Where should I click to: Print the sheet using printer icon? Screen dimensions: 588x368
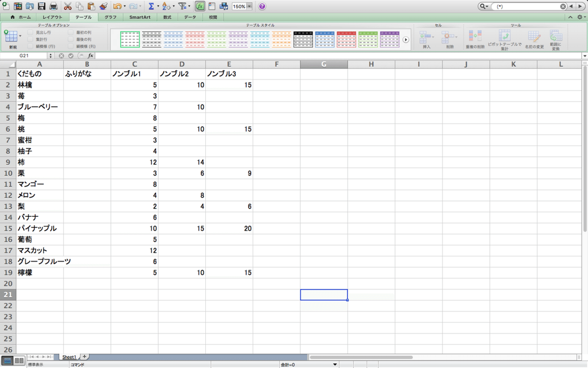(53, 6)
